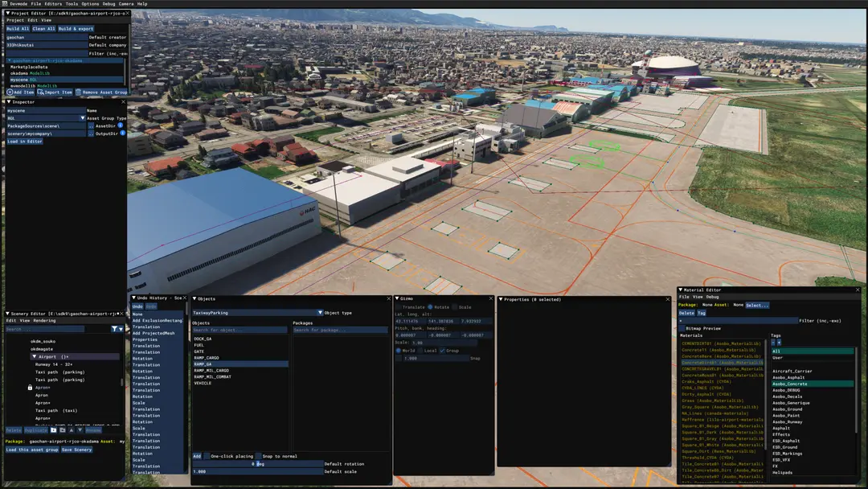Screen dimensions: 868x489
Task: Toggle the Snap checkbox in Gizmo
Action: (x=398, y=358)
